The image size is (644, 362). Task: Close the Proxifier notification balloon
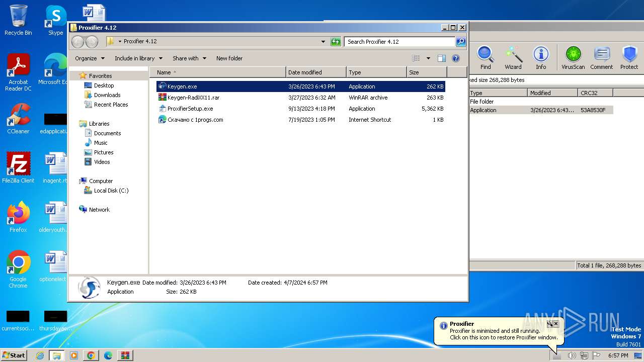coord(556,324)
